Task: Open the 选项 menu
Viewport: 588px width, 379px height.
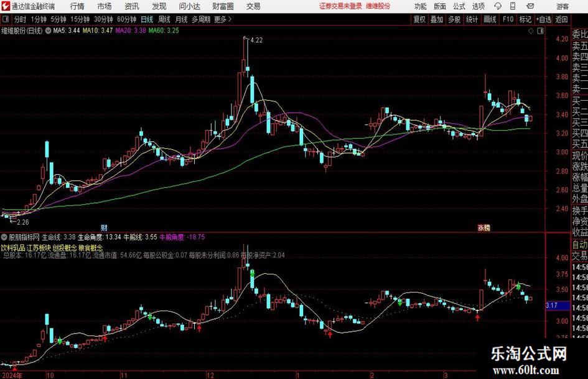Action: (x=478, y=6)
